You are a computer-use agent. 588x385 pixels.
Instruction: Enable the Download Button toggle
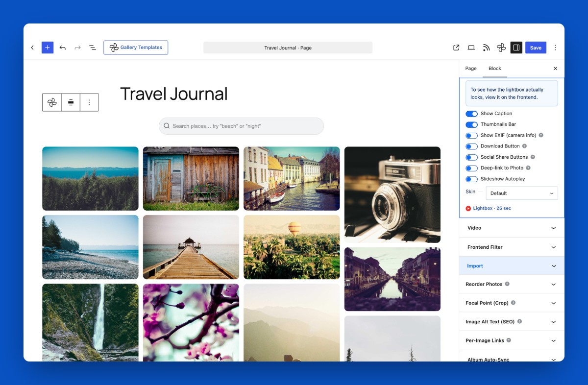tap(471, 146)
